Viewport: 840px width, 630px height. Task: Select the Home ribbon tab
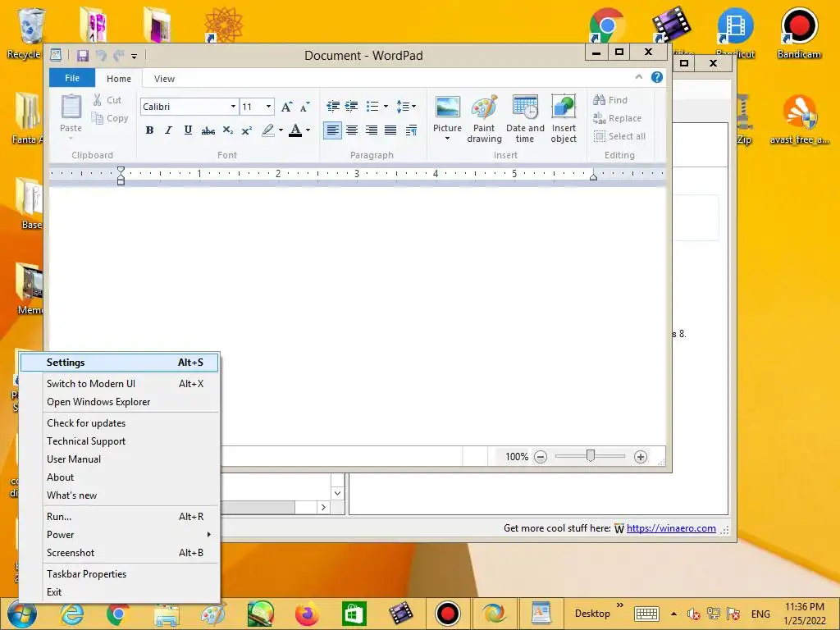point(118,79)
